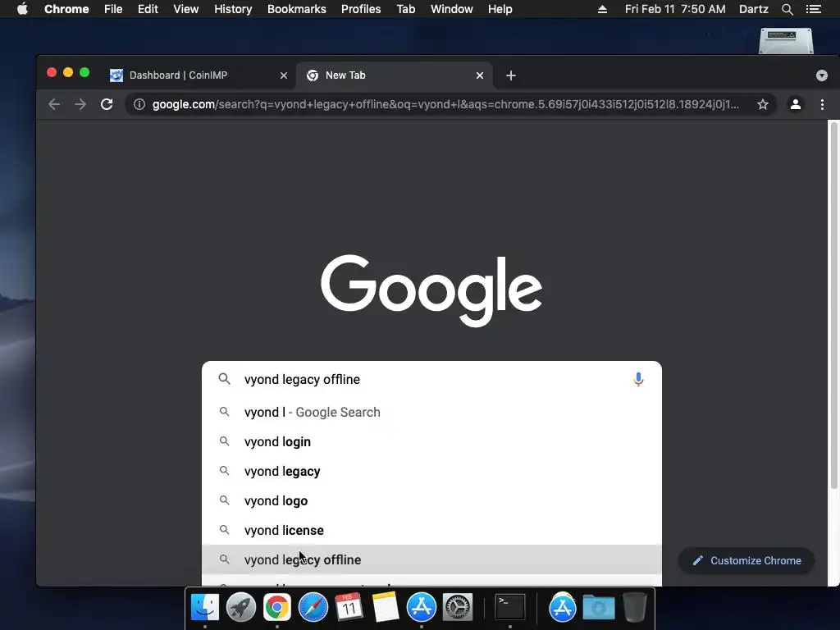Click the Chrome forward arrow button
Image resolution: width=840 pixels, height=630 pixels.
point(80,104)
